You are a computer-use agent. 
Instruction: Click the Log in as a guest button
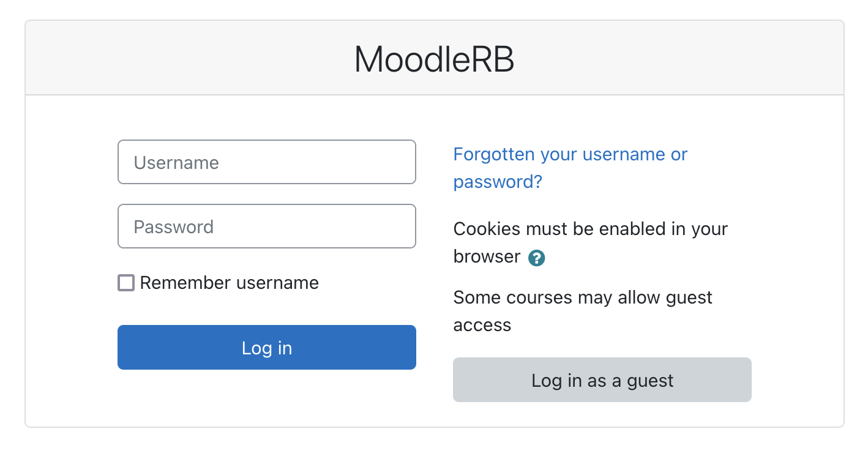coord(602,380)
